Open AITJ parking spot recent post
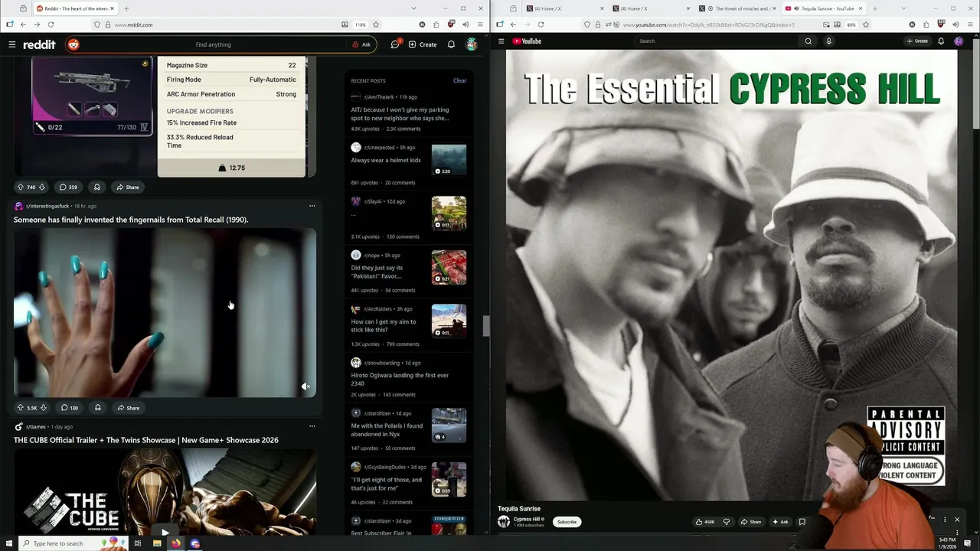Viewport: 980px width, 551px height. coord(400,114)
